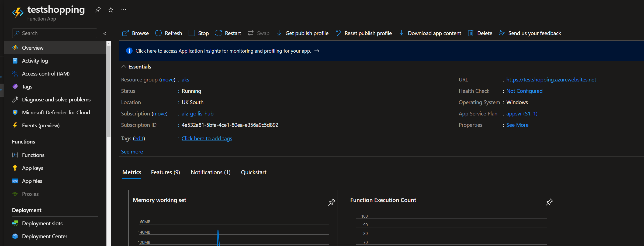The width and height of the screenshot is (644, 246).
Task: Open the aks resource group link
Action: [x=185, y=80]
